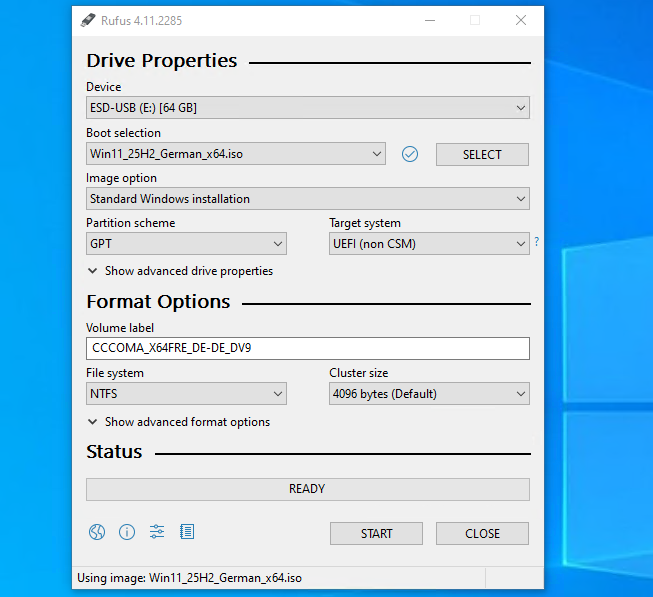Click the Drive Properties heading
This screenshot has width=653, height=597.
pos(162,61)
